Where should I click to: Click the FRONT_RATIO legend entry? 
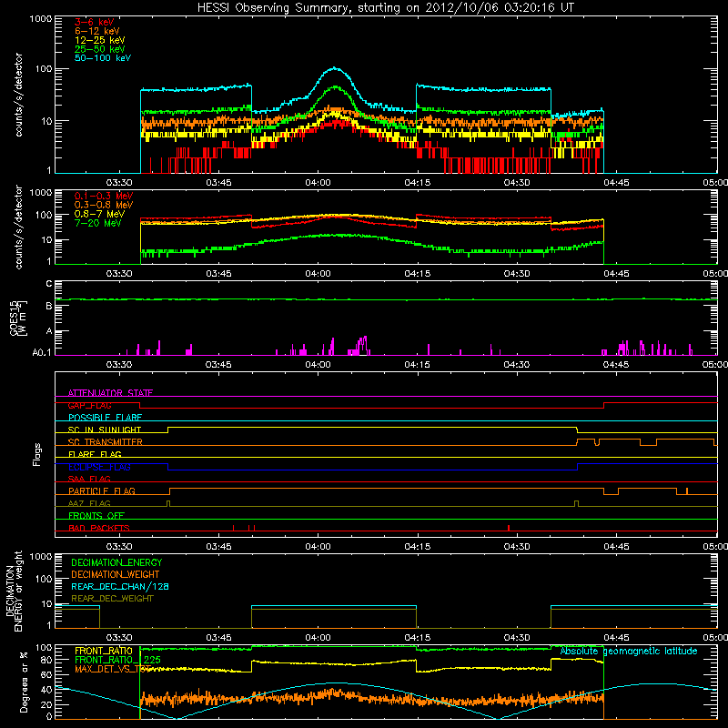point(104,651)
